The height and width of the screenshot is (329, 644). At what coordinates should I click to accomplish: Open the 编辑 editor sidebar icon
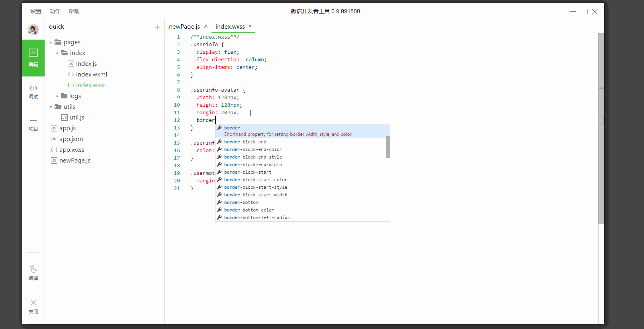coord(33,58)
